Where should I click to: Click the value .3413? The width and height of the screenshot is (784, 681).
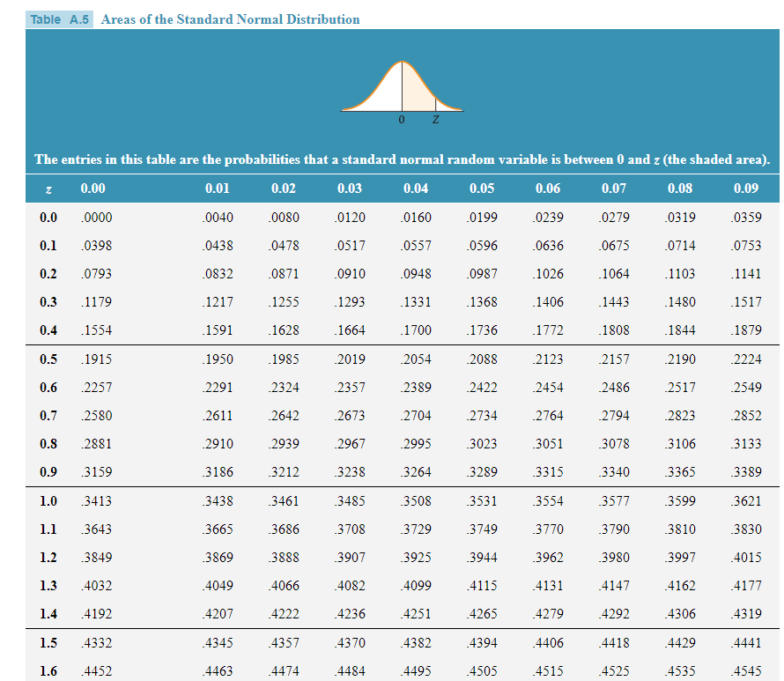[96, 500]
